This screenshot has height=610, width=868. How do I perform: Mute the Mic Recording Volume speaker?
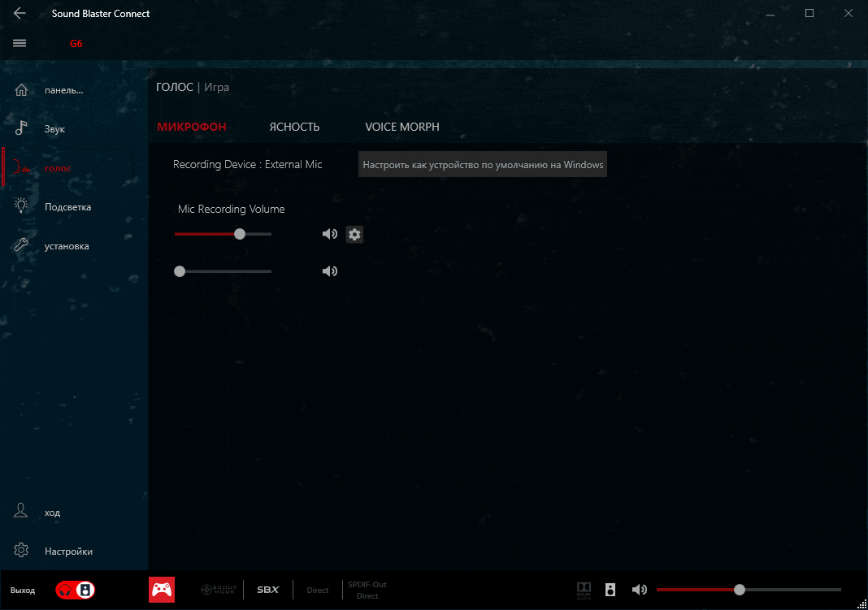(329, 234)
